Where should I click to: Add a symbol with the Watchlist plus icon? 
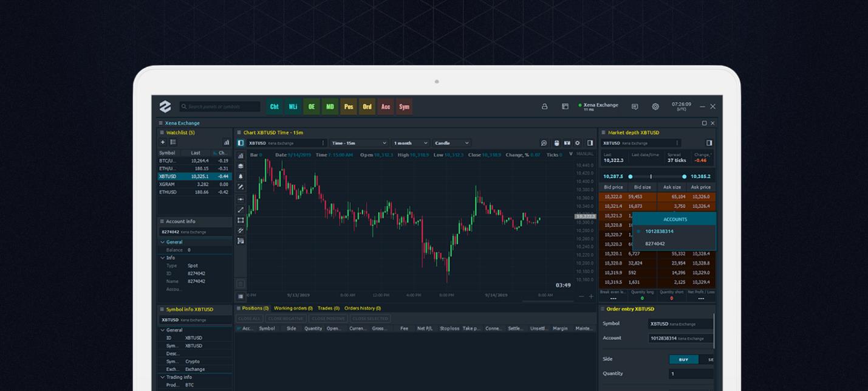point(163,142)
